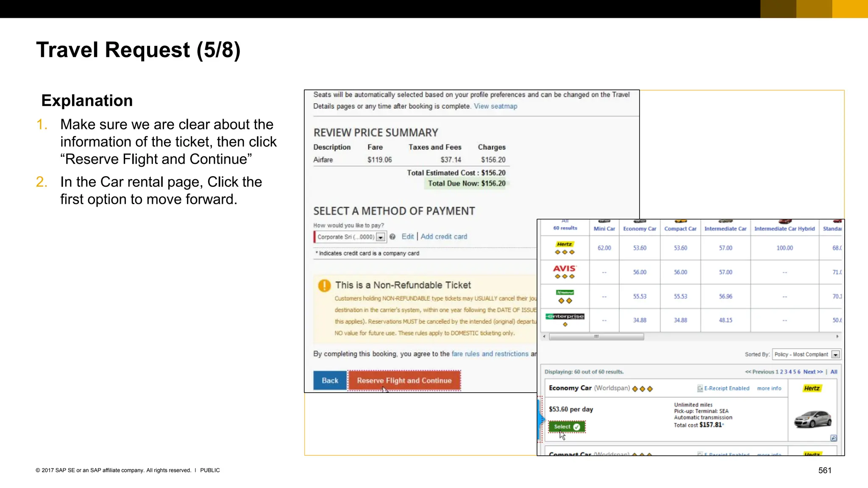Image resolution: width=868 pixels, height=488 pixels.
Task: Open the fare rules and restrictions link
Action: (490, 354)
